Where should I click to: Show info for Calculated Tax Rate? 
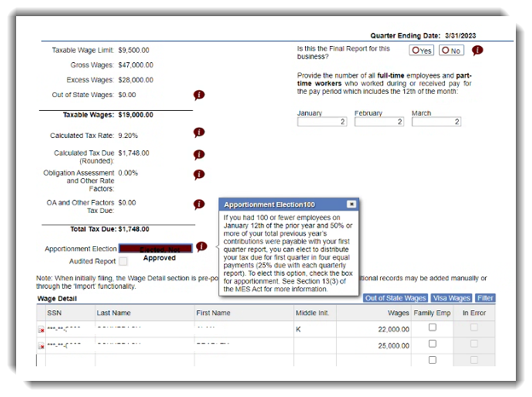(199, 133)
